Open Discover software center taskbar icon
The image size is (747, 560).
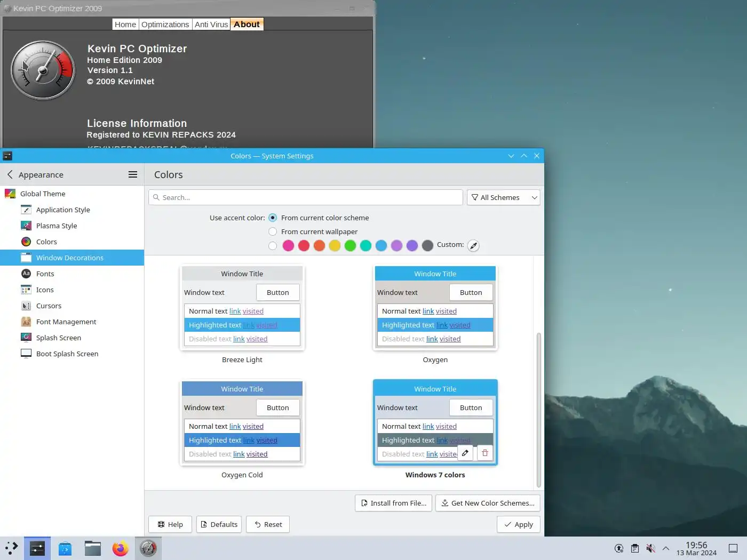pos(65,548)
